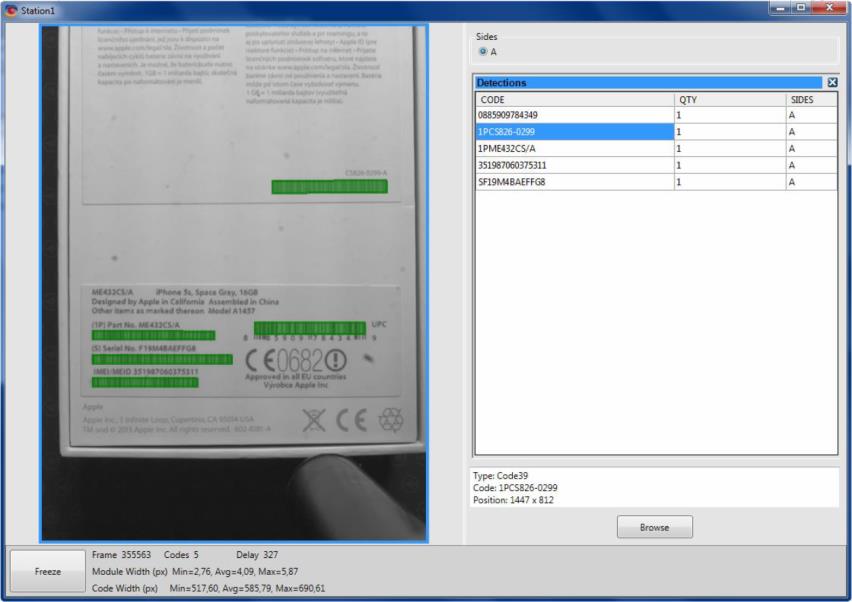852x602 pixels.
Task: Close the Detections panel
Action: click(832, 83)
